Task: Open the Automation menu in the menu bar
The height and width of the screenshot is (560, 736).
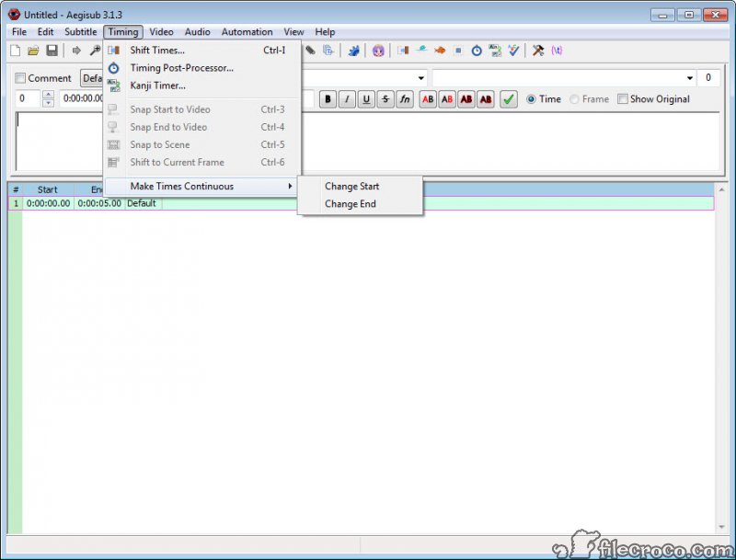Action: pyautogui.click(x=247, y=32)
